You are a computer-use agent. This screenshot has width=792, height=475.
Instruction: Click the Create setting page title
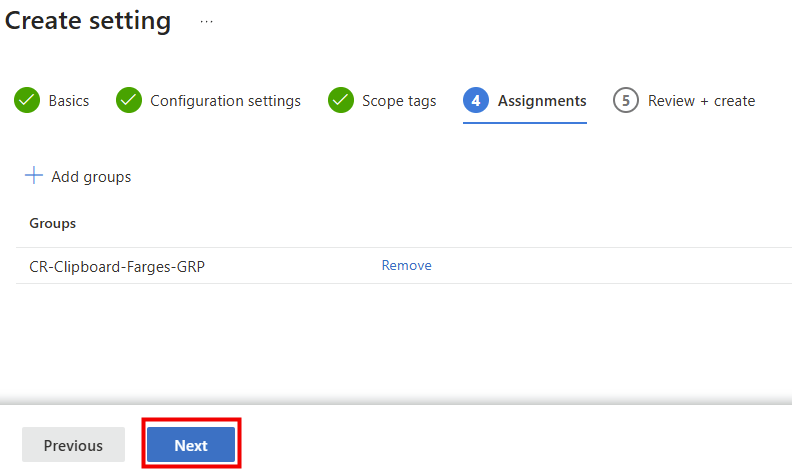(x=88, y=21)
